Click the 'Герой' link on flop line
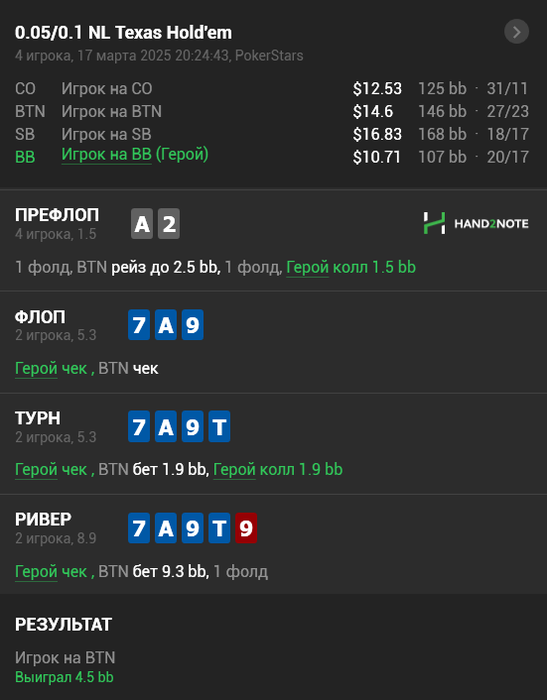Image resolution: width=547 pixels, height=700 pixels. [36, 369]
